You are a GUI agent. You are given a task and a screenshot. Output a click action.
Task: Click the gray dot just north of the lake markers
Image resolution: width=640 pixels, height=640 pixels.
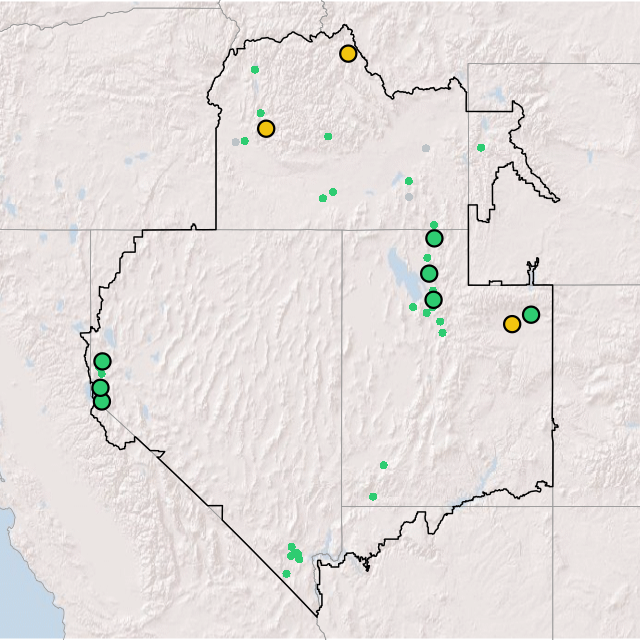[x=409, y=196]
